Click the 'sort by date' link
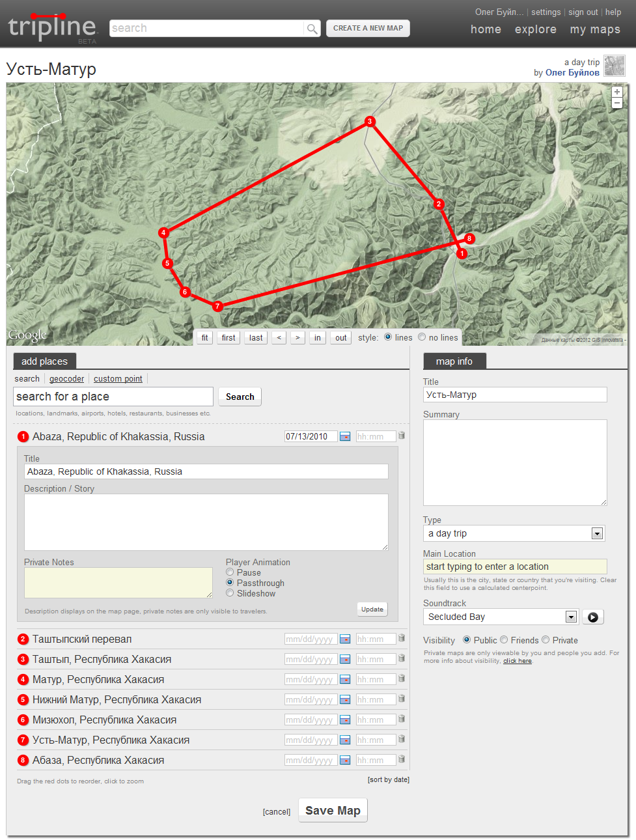Image resolution: width=636 pixels, height=840 pixels. [x=388, y=779]
